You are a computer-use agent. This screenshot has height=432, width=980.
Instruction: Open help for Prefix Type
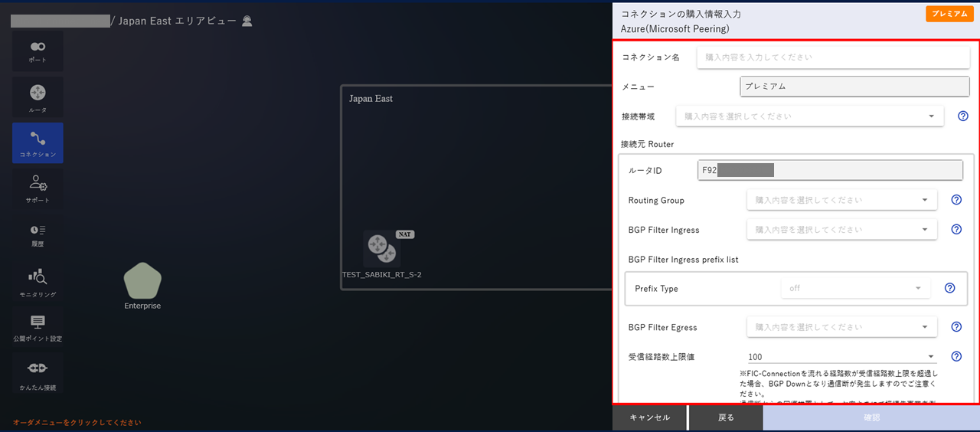tap(950, 288)
